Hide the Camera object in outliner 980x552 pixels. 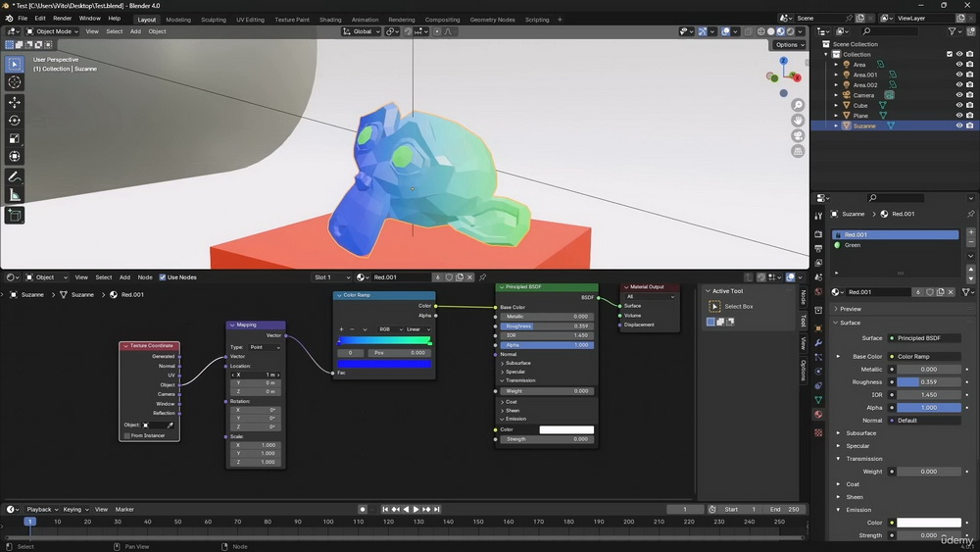(959, 95)
